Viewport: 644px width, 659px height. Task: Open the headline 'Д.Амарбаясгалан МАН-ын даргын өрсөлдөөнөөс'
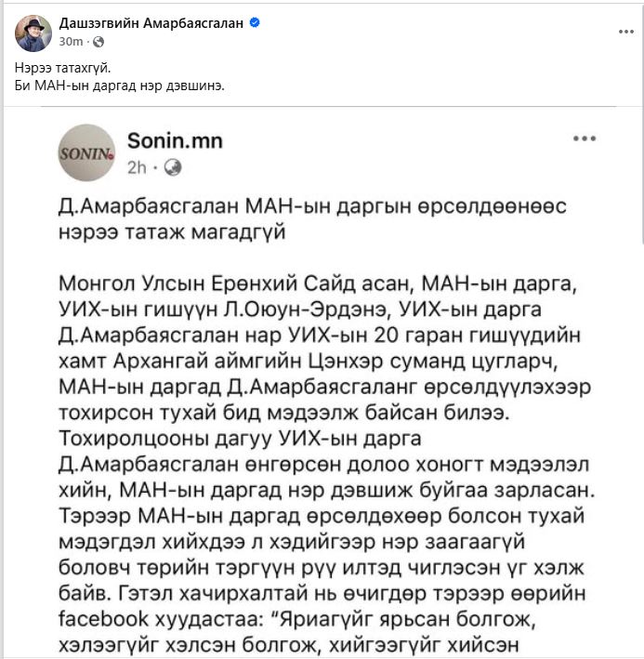[312, 206]
